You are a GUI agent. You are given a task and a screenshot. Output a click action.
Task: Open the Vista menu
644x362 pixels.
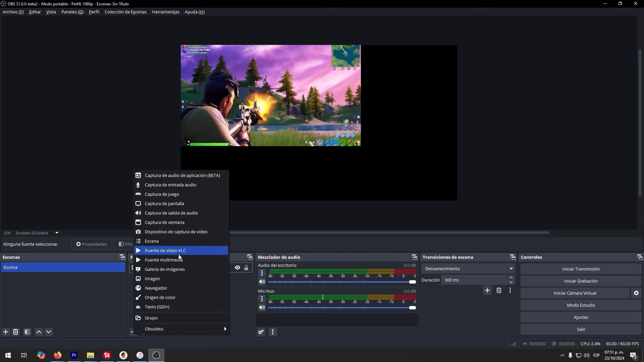tap(51, 12)
